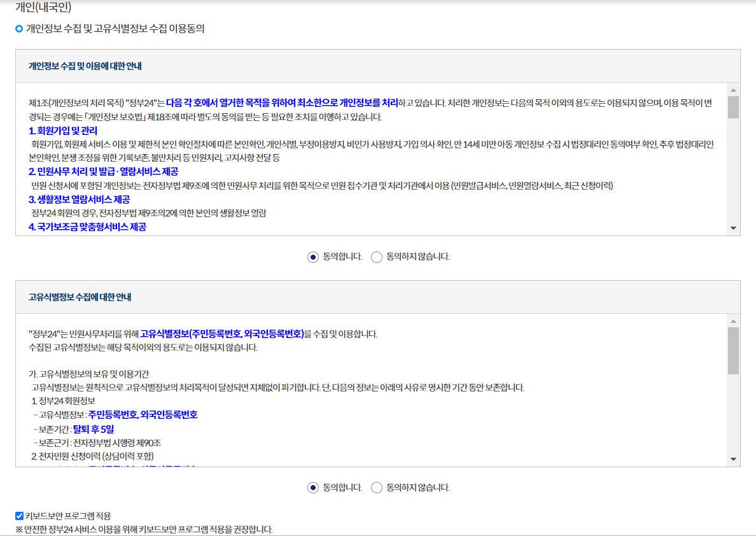Screen dimensions: 756x536
Task: Click the '키보드보안 프로그램 적용' label text
Action: click(x=69, y=516)
